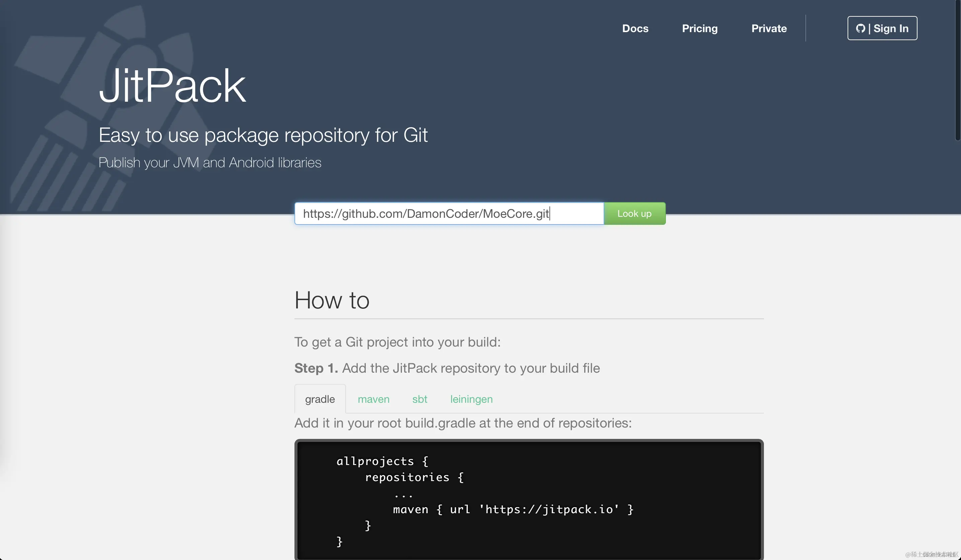
Task: Click the How to heading
Action: 332,300
